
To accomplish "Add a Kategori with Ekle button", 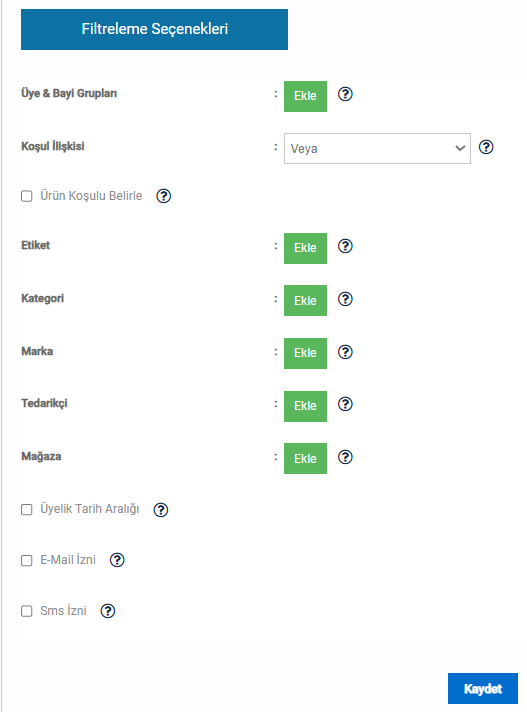I will (305, 301).
